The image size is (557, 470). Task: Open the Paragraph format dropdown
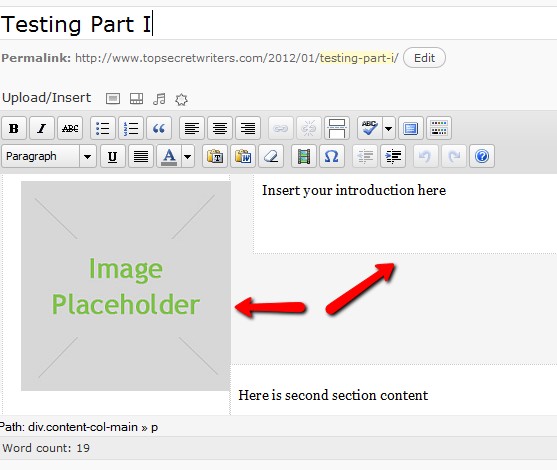point(49,156)
